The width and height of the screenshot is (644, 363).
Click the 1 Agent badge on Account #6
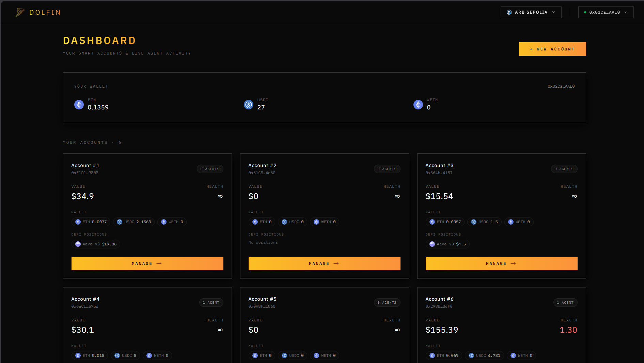(565, 303)
